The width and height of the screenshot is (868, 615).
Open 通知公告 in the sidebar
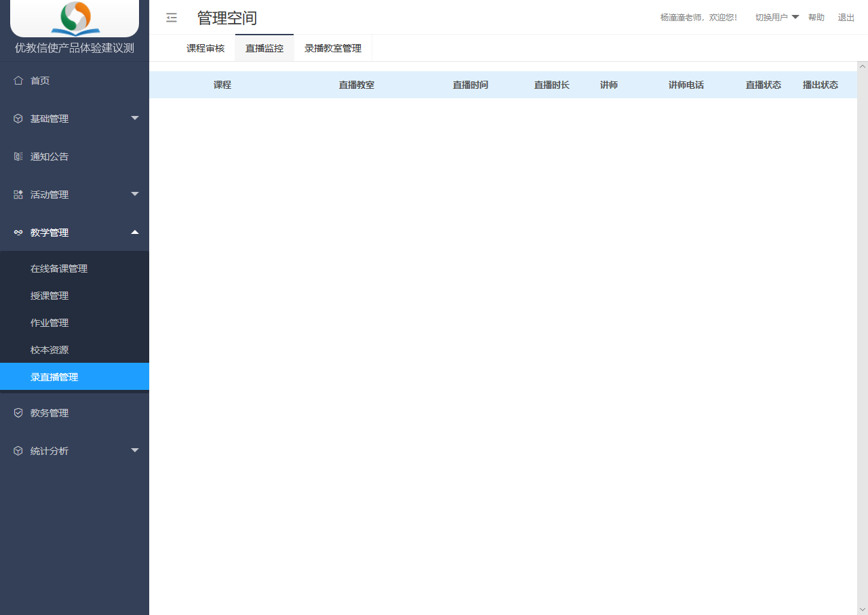point(75,157)
